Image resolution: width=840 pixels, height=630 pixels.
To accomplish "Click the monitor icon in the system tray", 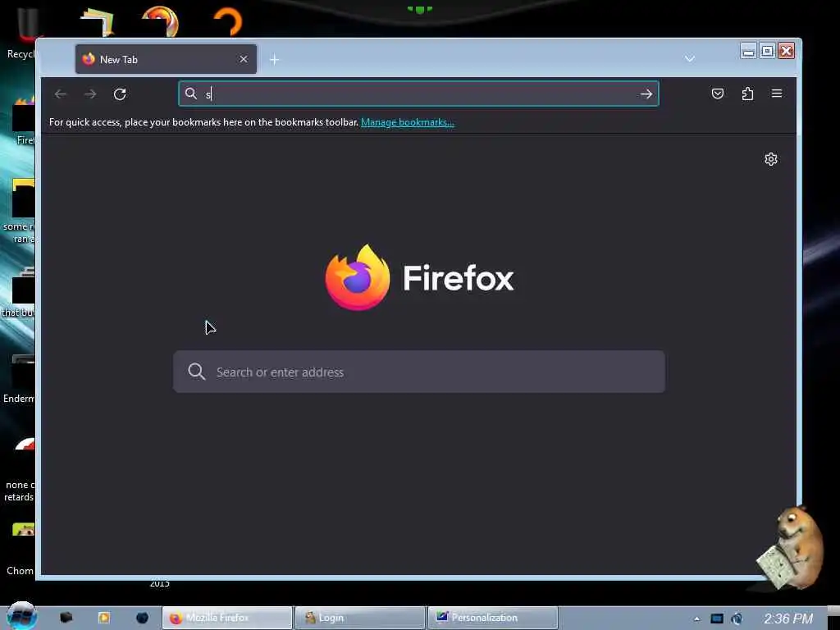I will click(x=717, y=619).
